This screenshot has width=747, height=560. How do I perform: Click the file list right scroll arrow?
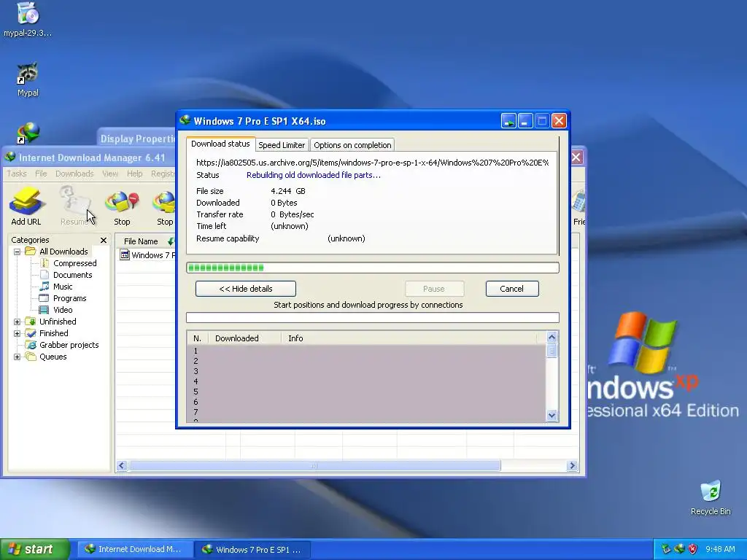(573, 466)
